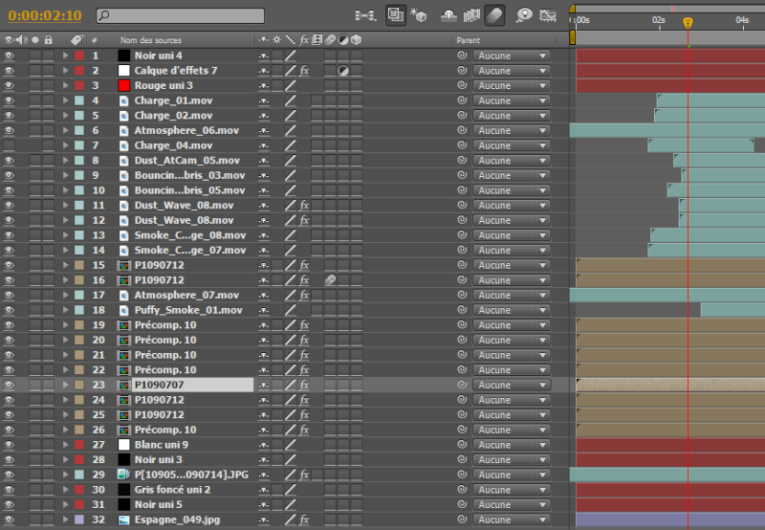Click the Brainstorm icon in the toolbar

(x=524, y=16)
